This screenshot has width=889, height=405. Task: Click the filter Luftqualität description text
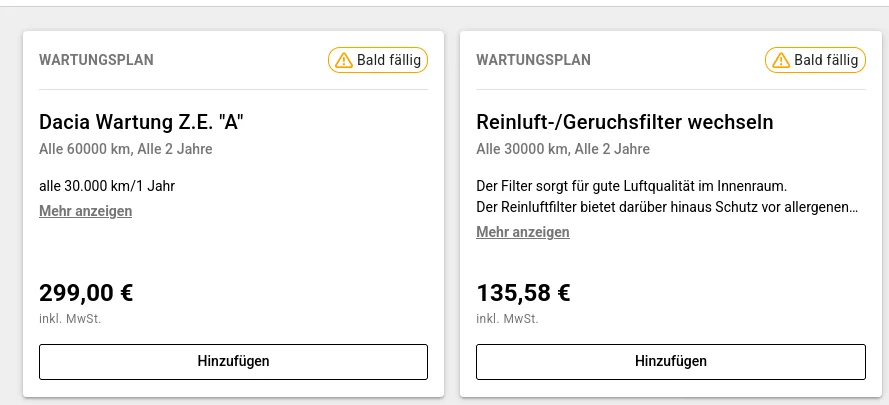pyautogui.click(x=632, y=186)
